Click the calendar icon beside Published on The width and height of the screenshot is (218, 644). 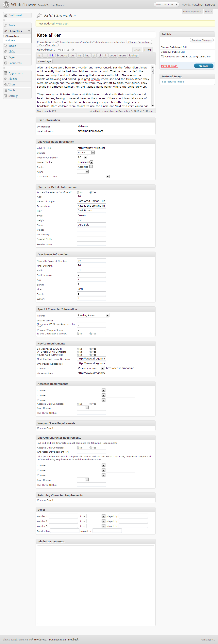click(x=162, y=56)
